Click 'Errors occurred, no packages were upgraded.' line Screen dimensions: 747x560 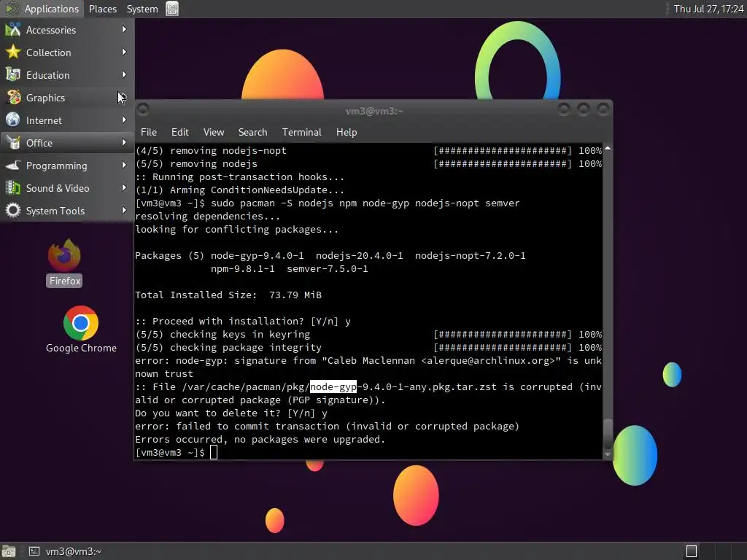point(260,439)
